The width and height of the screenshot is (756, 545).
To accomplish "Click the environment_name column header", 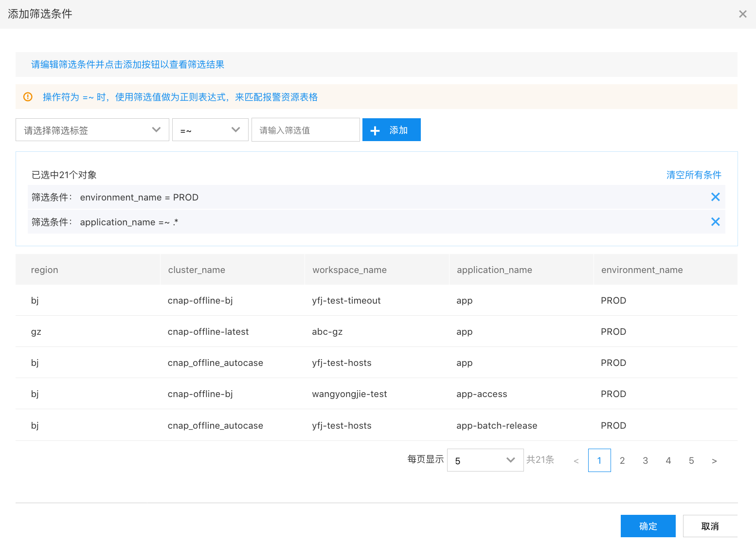I will tap(666, 270).
